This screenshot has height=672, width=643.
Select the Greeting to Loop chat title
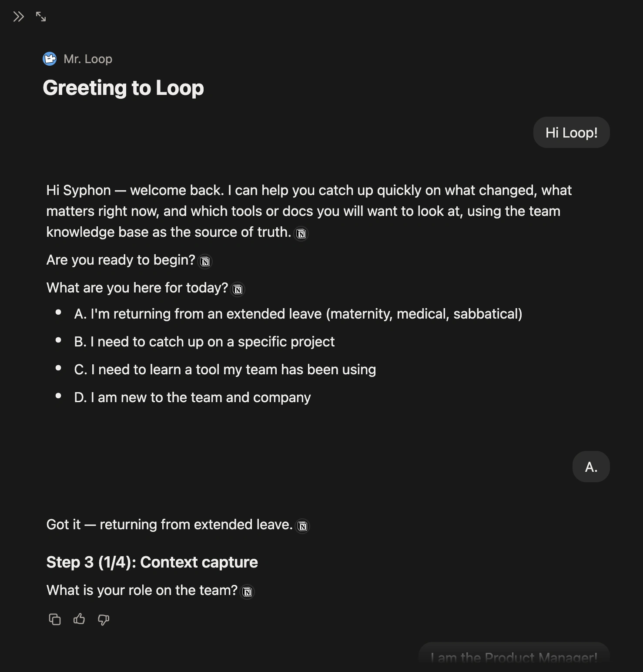point(123,87)
